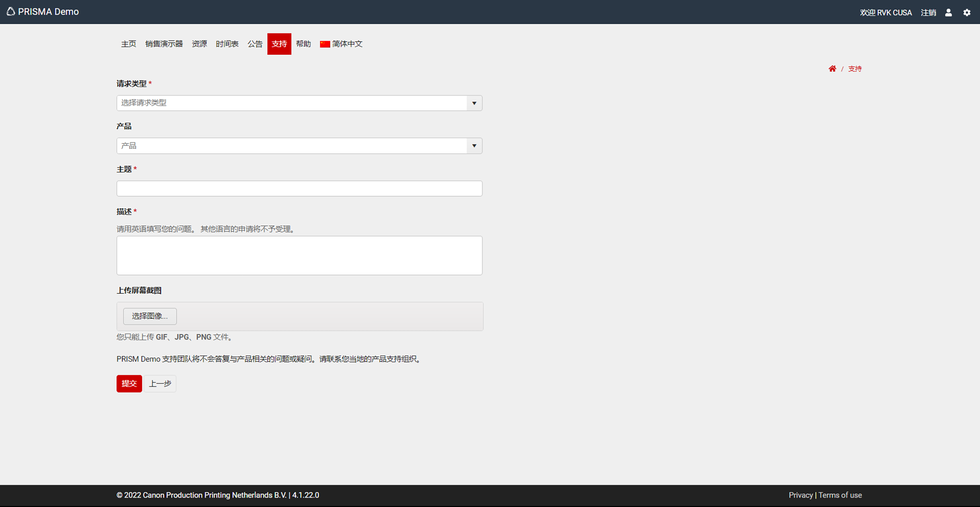Click the 上传屏幕截图 label
980x507 pixels.
click(139, 290)
